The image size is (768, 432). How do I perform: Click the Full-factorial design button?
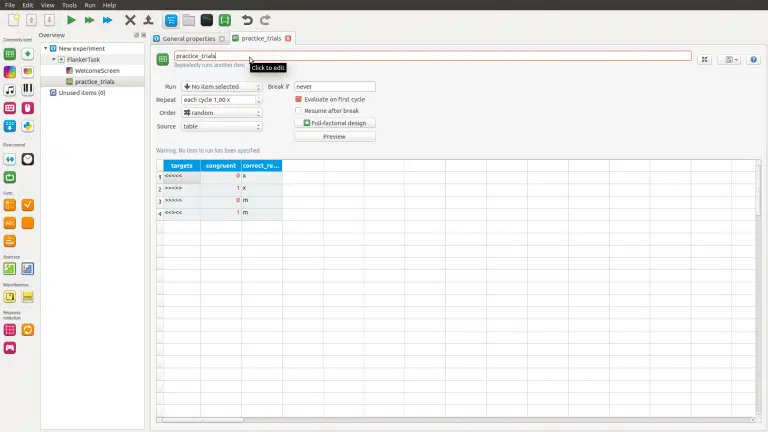[x=335, y=123]
